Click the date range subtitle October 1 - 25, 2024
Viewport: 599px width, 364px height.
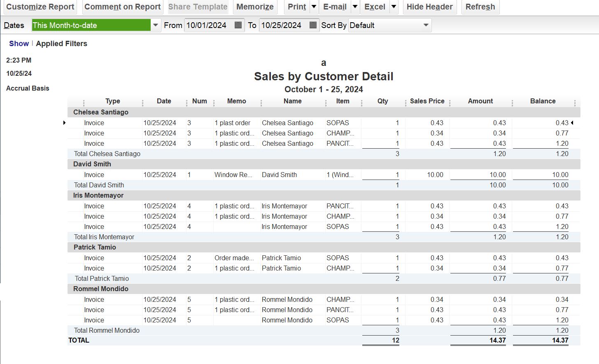[324, 90]
